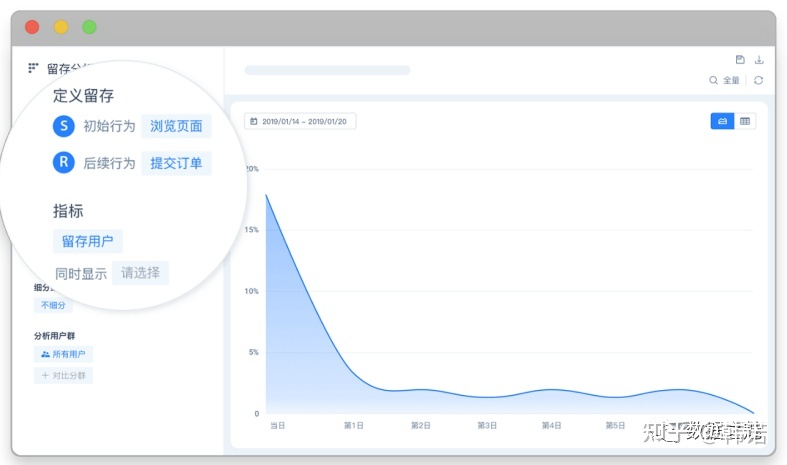Select 提交订单 follow-up behavior
The image size is (787, 465).
point(176,163)
